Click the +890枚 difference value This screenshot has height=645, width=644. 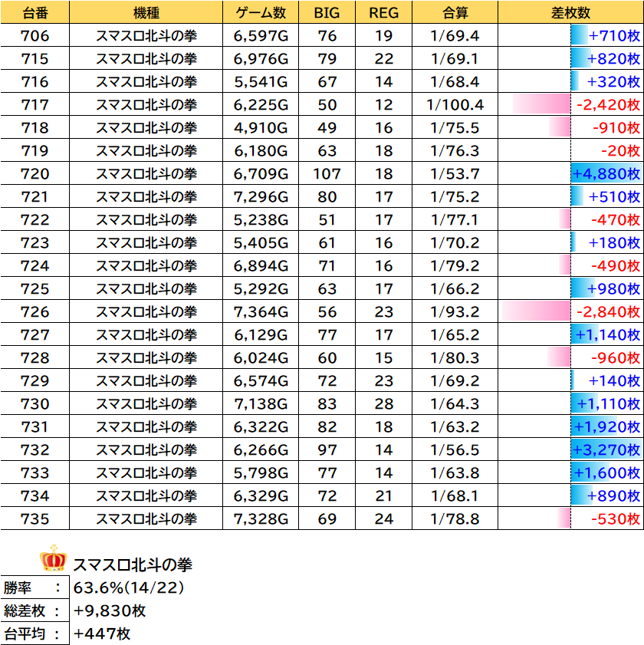(613, 495)
